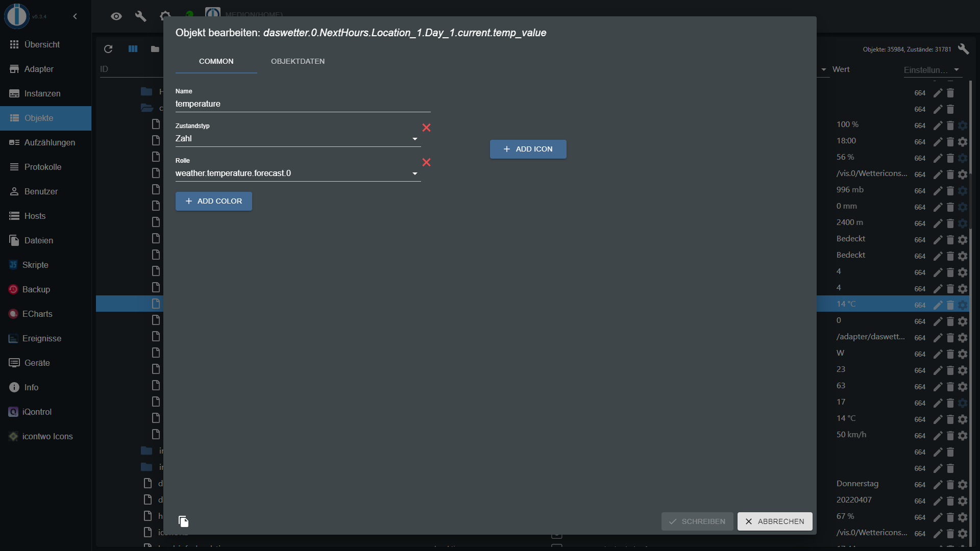Select the COMMON tab
Viewport: 980px width, 551px height.
(216, 61)
